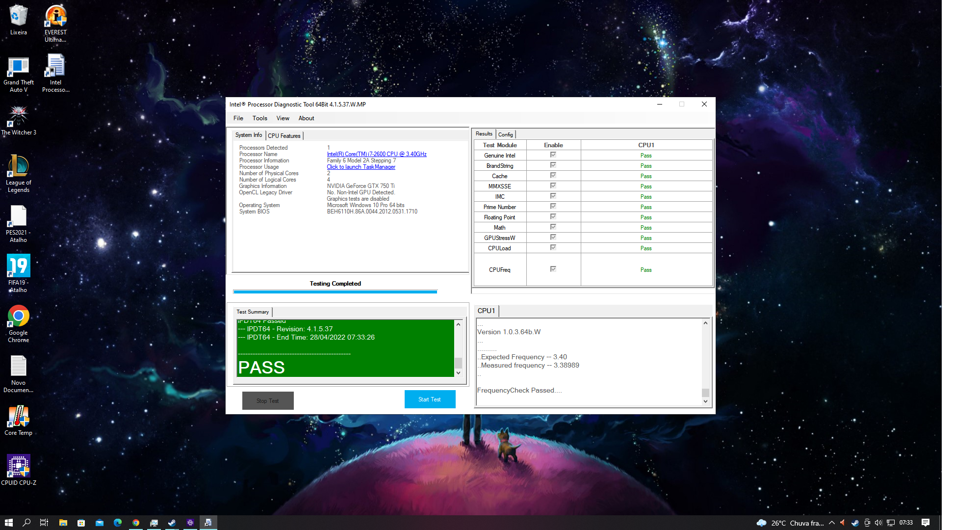Image resolution: width=980 pixels, height=530 pixels.
Task: Toggle the Math test checkbox
Action: (x=553, y=227)
